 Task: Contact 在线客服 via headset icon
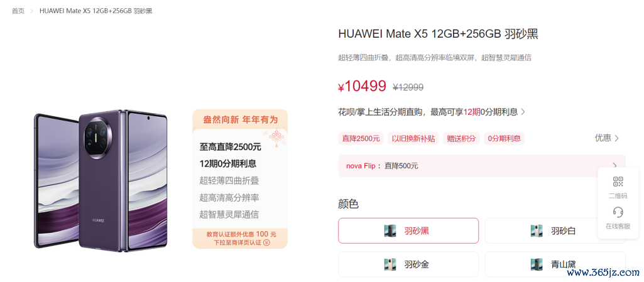click(x=618, y=212)
